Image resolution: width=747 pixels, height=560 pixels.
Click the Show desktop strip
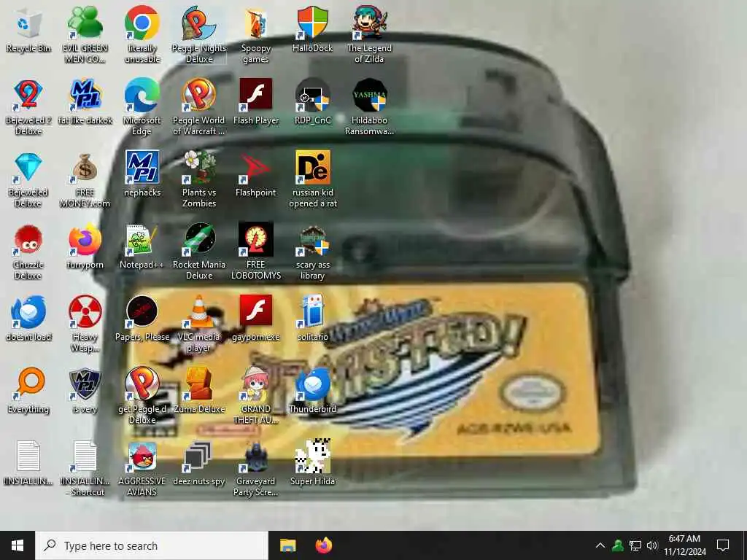pyautogui.click(x=745, y=545)
